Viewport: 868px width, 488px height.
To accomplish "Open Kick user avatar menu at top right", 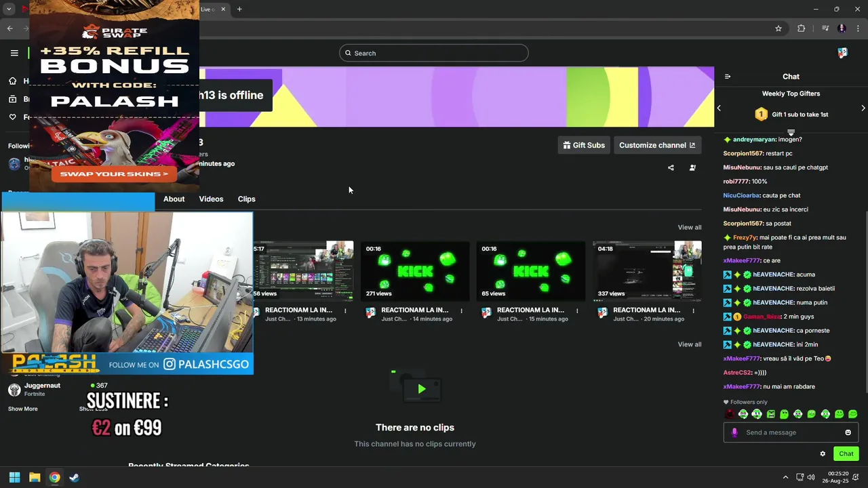I will pos(842,53).
